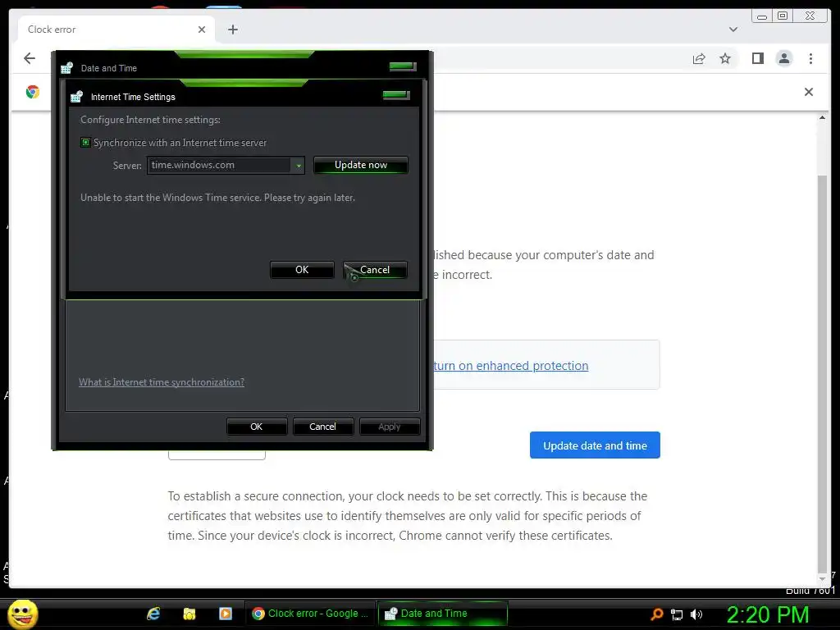Image resolution: width=840 pixels, height=630 pixels.
Task: Click the Windows Time service error message
Action: [217, 198]
